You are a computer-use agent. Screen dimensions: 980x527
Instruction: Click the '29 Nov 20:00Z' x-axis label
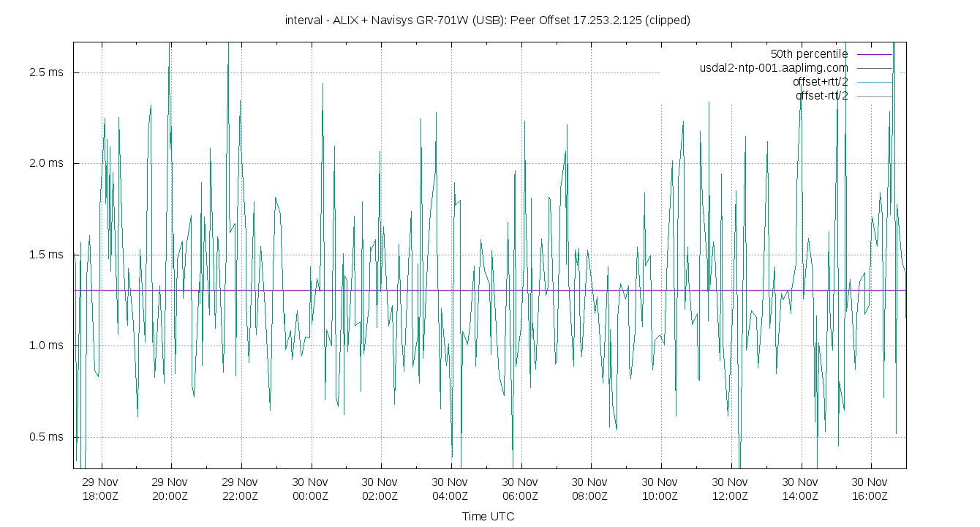click(170, 489)
